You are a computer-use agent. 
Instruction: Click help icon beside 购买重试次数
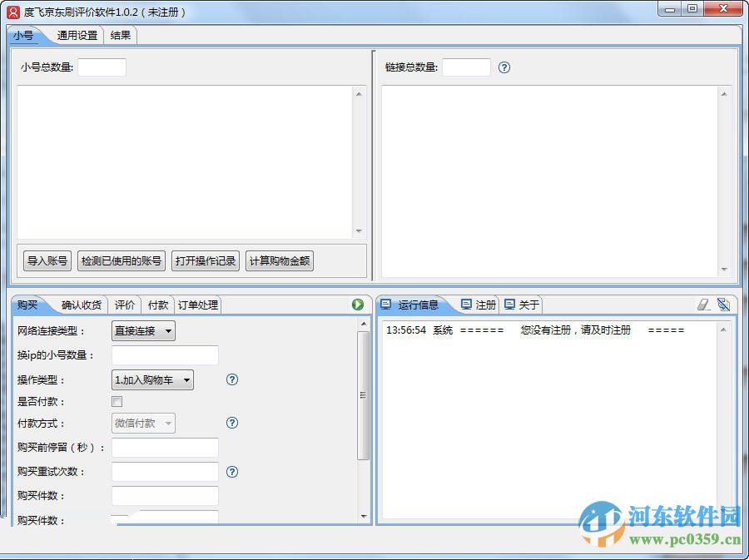click(231, 471)
